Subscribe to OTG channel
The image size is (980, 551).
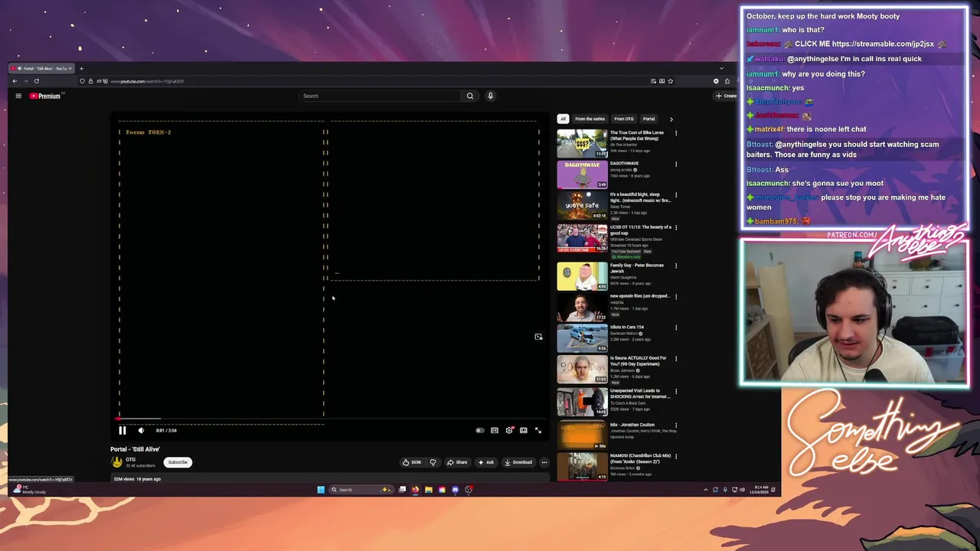click(178, 462)
